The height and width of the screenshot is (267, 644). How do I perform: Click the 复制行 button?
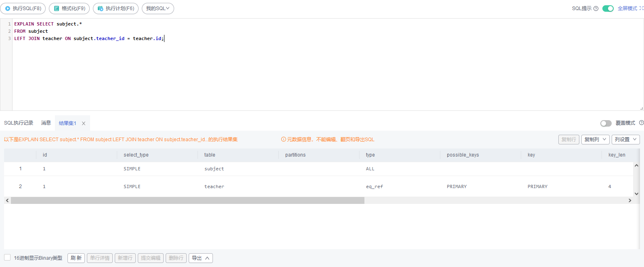[x=569, y=140]
